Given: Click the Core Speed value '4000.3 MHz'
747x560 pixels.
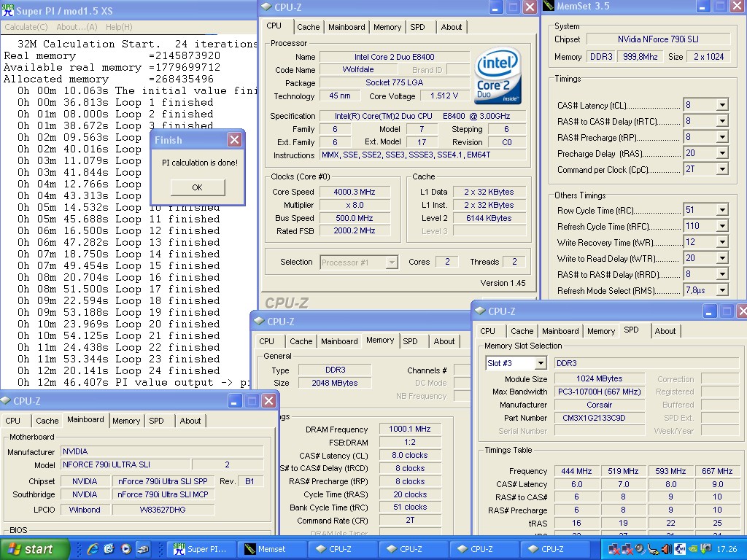Looking at the screenshot, I should tap(355, 192).
